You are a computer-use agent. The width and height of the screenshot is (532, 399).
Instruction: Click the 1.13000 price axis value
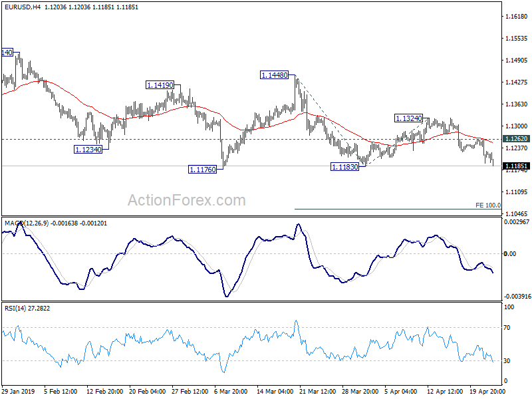pyautogui.click(x=517, y=126)
